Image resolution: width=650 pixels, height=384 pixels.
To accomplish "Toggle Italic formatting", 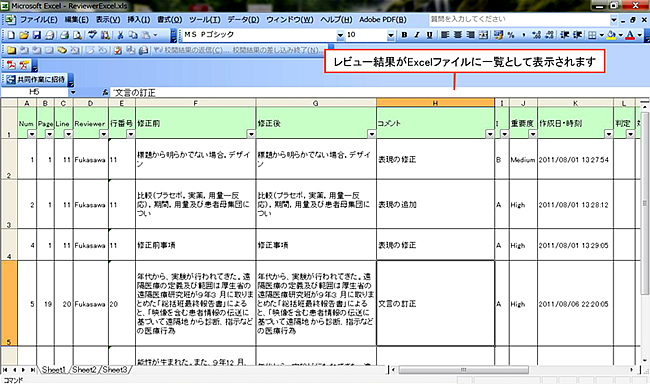I will [417, 35].
